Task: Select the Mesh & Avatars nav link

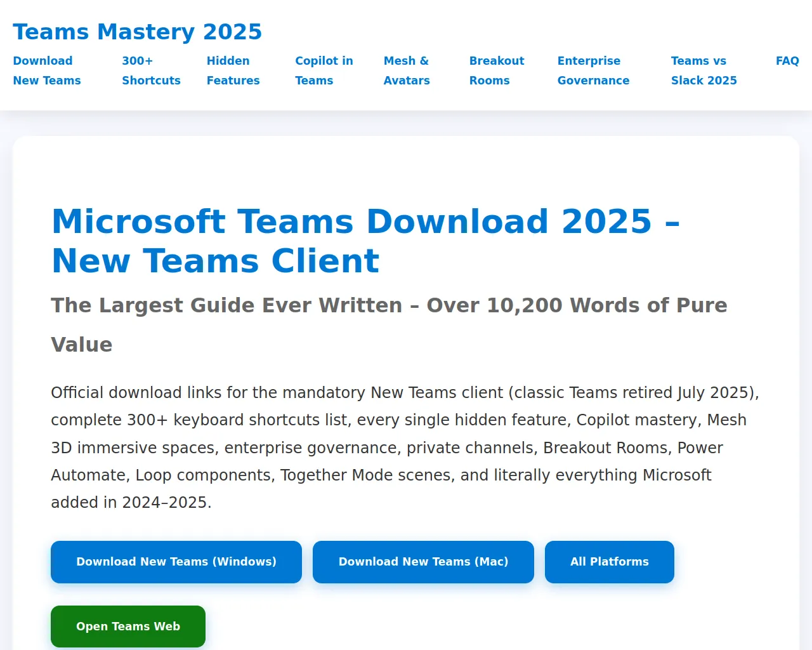Action: [407, 70]
